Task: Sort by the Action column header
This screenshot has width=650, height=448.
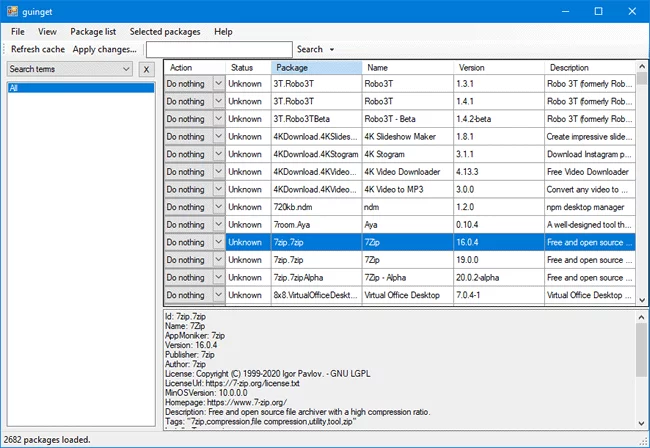Action: click(195, 68)
